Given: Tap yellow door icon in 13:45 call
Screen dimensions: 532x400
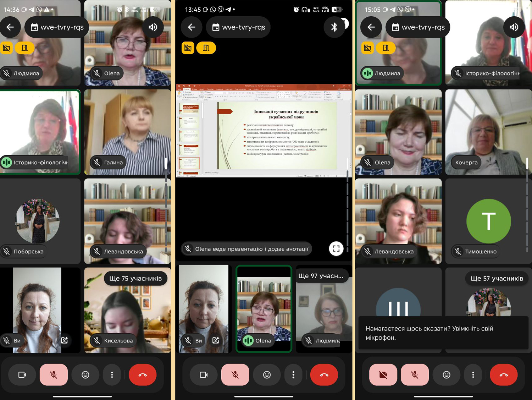Looking at the screenshot, I should (206, 48).
